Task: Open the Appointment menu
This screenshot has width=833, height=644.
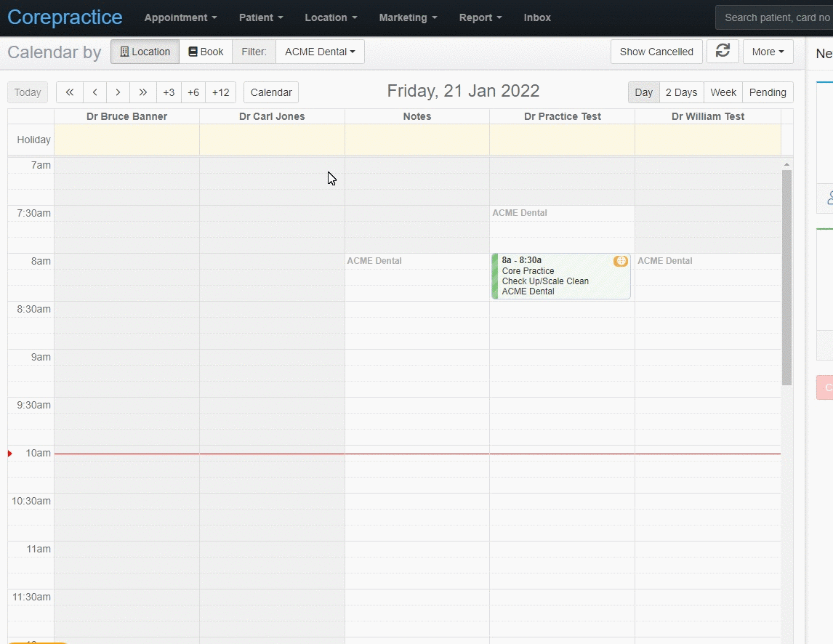Action: (x=180, y=17)
